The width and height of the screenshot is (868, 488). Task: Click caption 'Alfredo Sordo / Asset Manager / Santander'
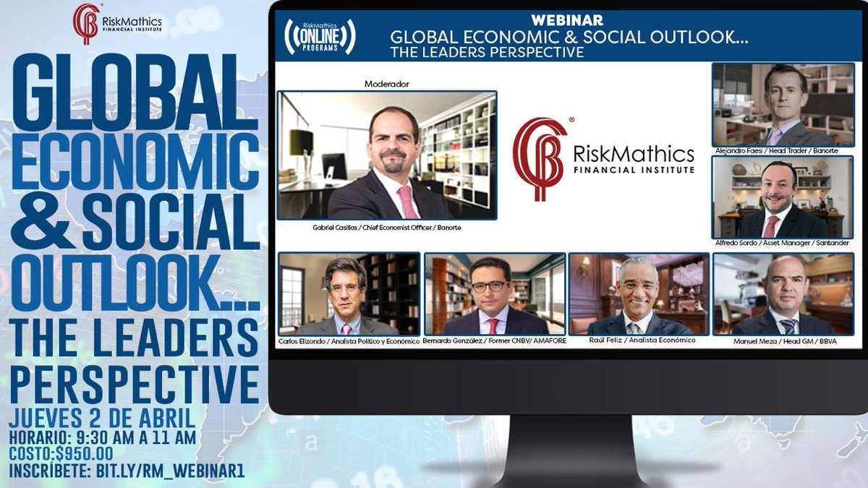(783, 244)
